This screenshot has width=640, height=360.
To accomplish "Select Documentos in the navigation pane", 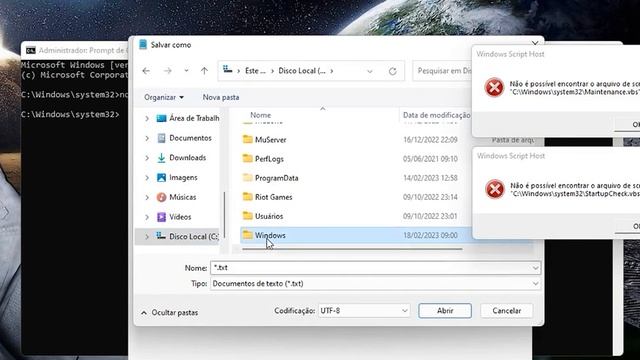I will click(190, 138).
